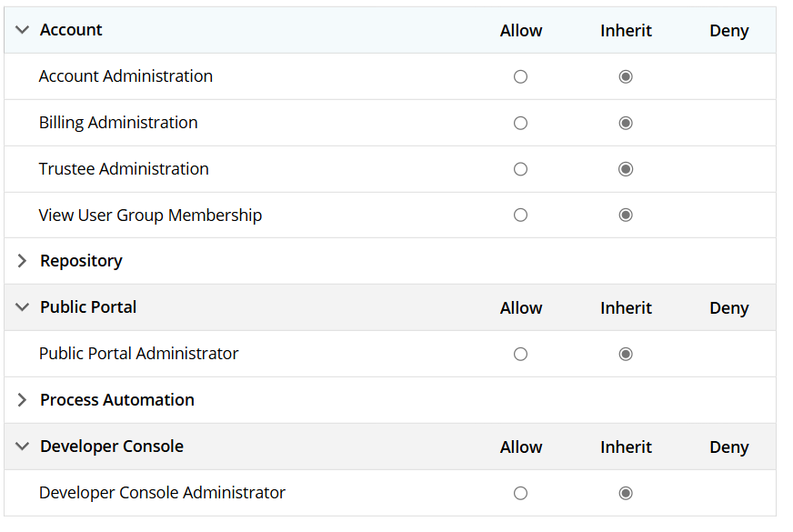Screen dimensions: 793x532
Task: Collapse the Developer Console section chevron
Action: [x=22, y=446]
